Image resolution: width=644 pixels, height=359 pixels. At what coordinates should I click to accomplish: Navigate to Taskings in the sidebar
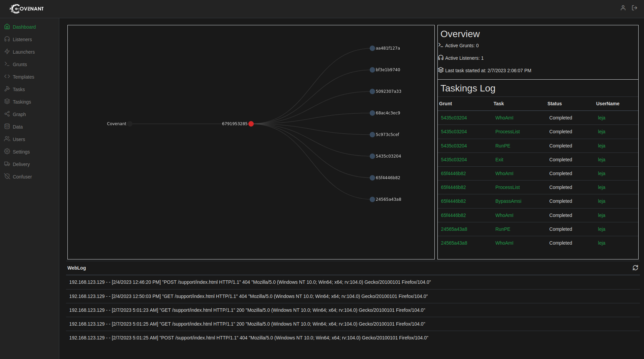coord(22,102)
